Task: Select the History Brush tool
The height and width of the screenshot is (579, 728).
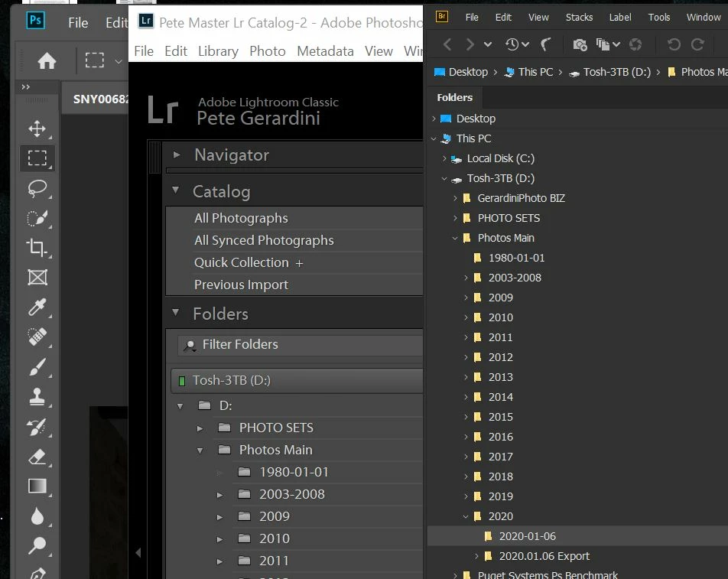Action: 37,427
